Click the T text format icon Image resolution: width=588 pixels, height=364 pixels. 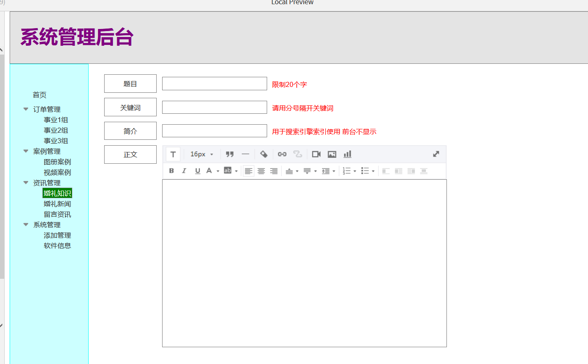[x=173, y=154]
